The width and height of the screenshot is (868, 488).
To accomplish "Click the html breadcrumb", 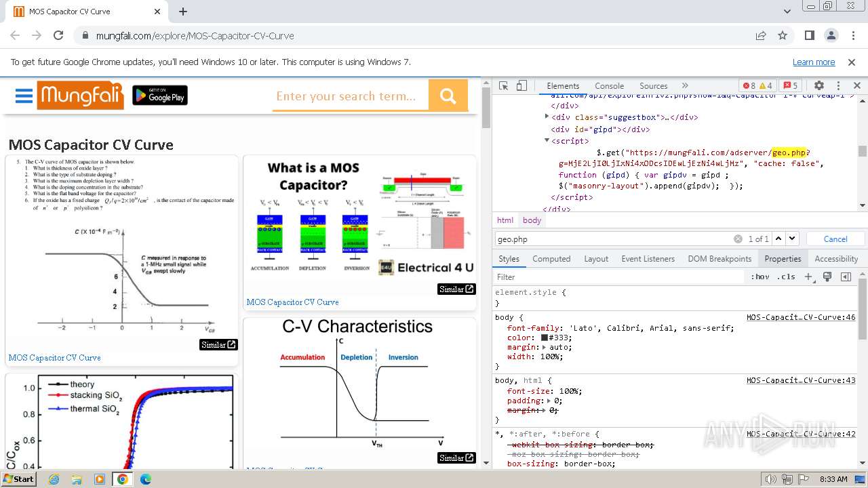I will point(505,220).
